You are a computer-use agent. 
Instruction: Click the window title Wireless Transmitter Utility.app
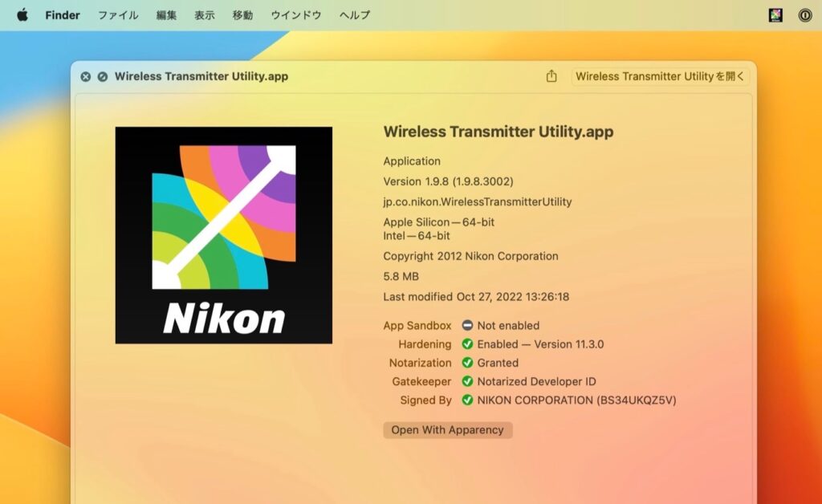coord(201,76)
